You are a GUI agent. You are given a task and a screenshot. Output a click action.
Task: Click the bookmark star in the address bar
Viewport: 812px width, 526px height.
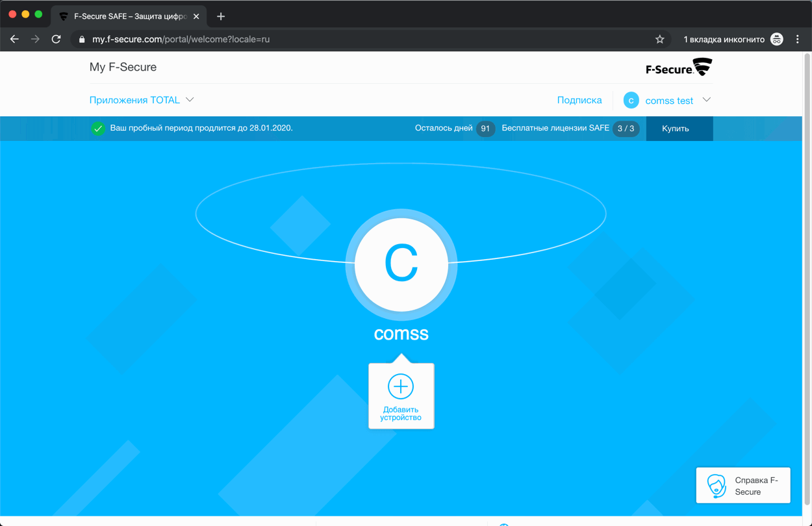click(659, 39)
